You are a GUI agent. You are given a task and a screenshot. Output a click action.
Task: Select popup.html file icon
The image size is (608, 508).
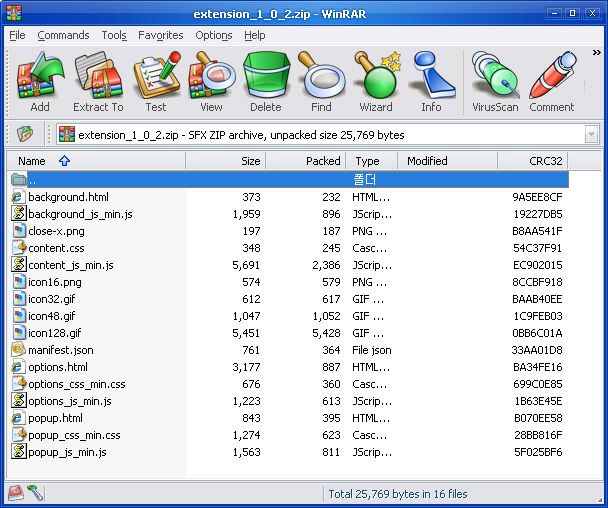pyautogui.click(x=18, y=418)
